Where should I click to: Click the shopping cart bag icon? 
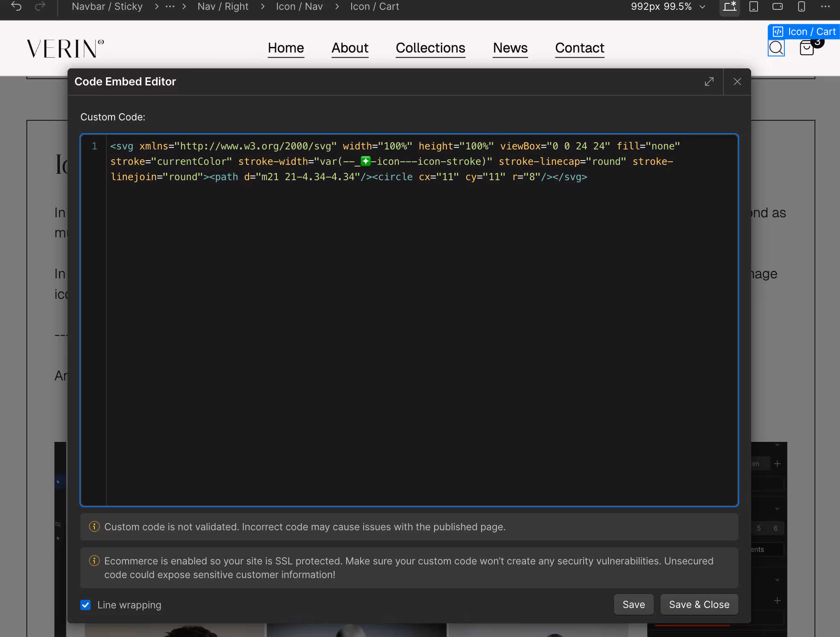806,48
